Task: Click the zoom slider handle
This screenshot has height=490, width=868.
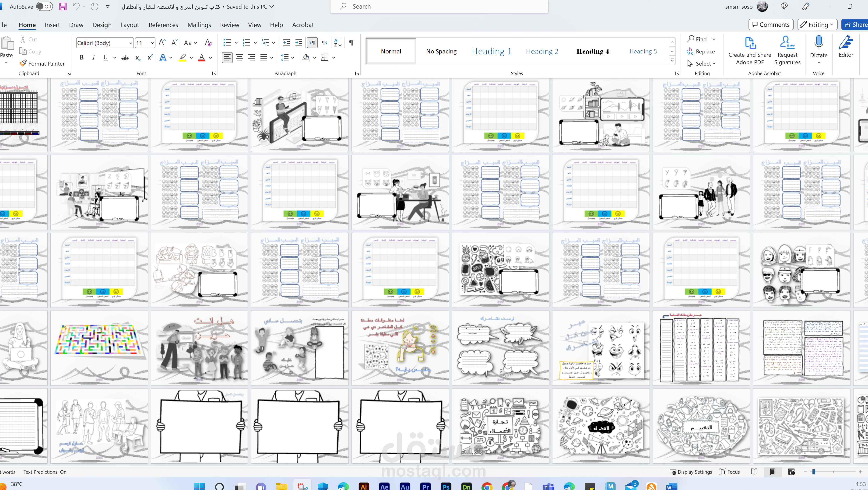Action: click(x=813, y=472)
